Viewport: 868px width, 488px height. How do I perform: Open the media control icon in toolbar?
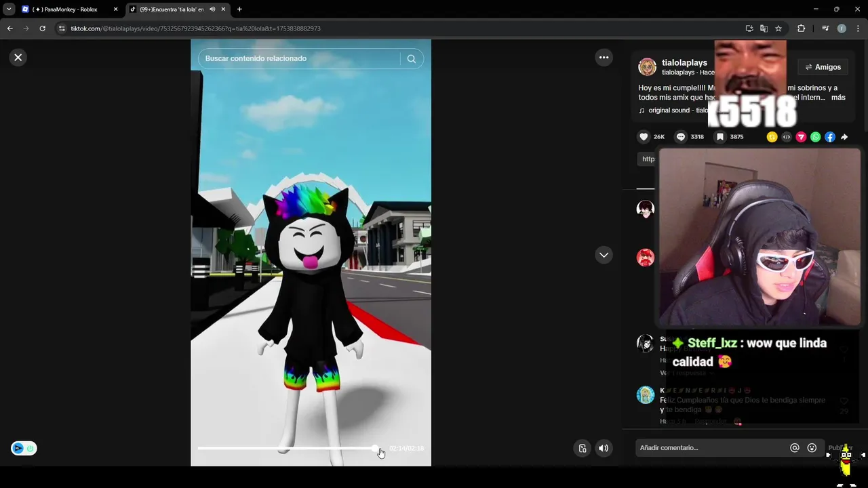[x=825, y=28]
